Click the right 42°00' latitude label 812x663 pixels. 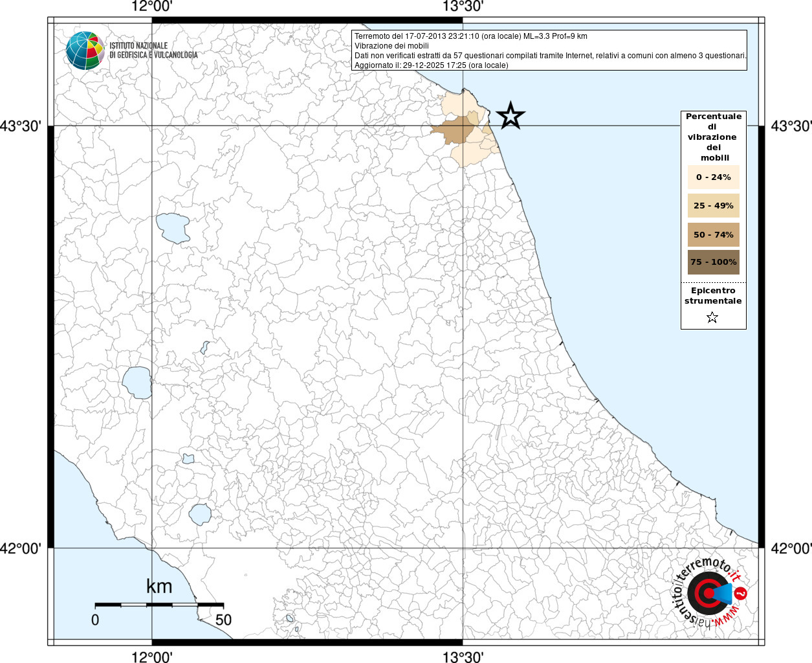click(x=791, y=548)
